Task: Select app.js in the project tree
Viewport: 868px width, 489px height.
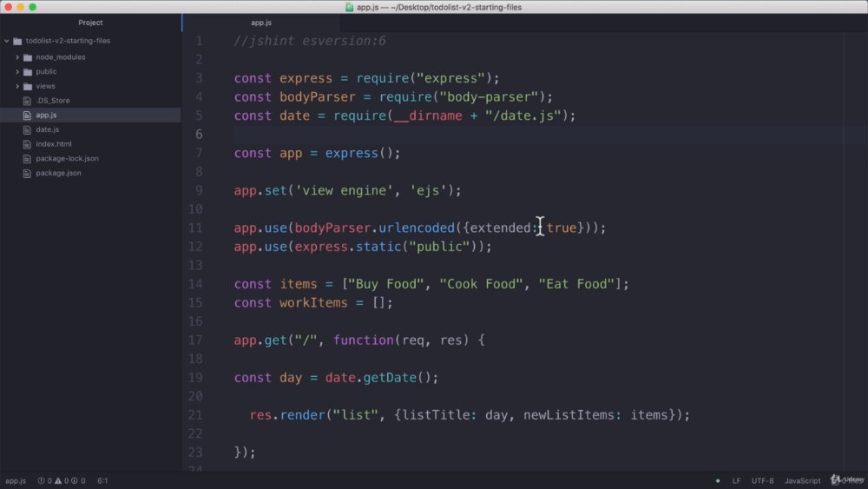Action: click(x=47, y=116)
